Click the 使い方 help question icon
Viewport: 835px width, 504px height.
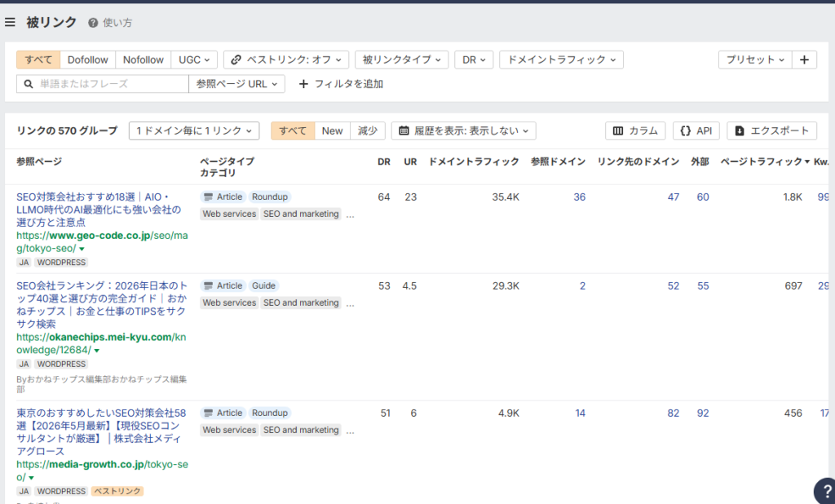click(x=93, y=23)
